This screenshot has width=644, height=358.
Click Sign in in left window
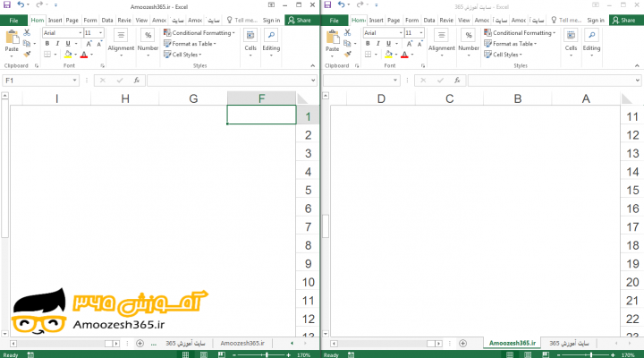[271, 21]
